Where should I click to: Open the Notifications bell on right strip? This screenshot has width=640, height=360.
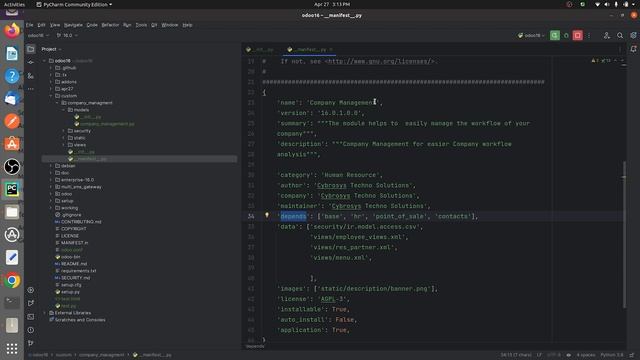click(x=633, y=49)
